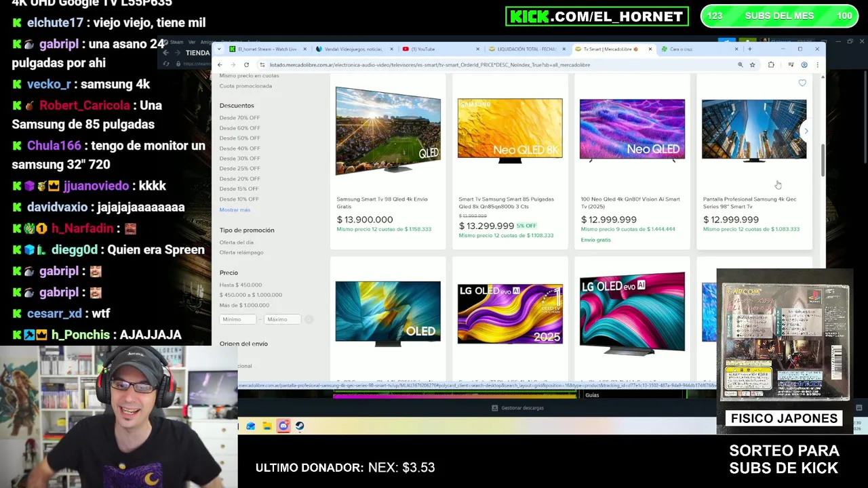
Task: Filter by Desde 60% OFF
Action: [x=239, y=128]
